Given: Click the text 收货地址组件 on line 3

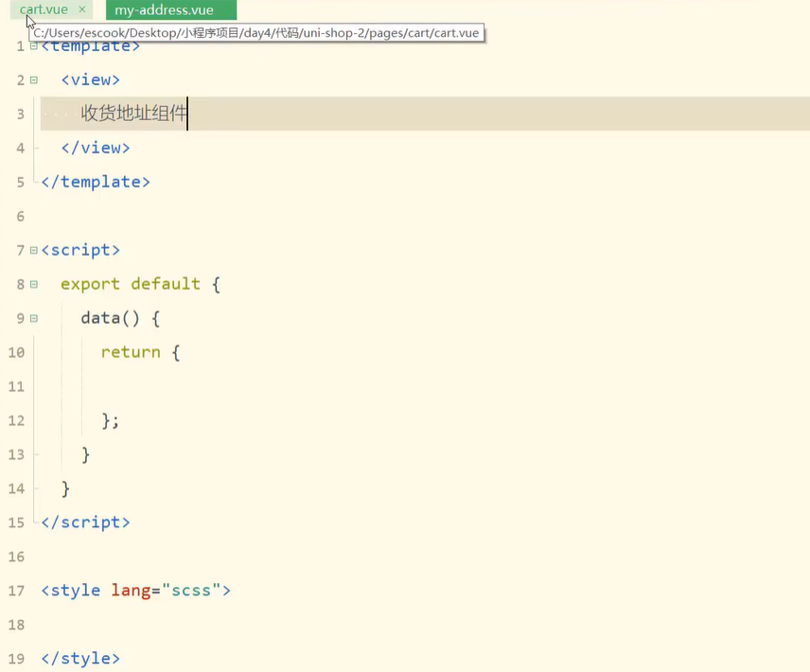Looking at the screenshot, I should click(133, 114).
